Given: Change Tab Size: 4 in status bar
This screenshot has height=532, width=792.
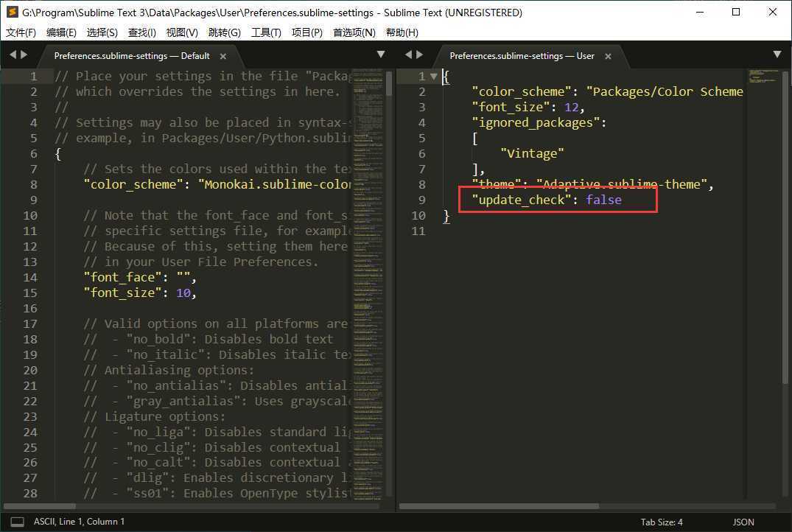Looking at the screenshot, I should pos(661,522).
